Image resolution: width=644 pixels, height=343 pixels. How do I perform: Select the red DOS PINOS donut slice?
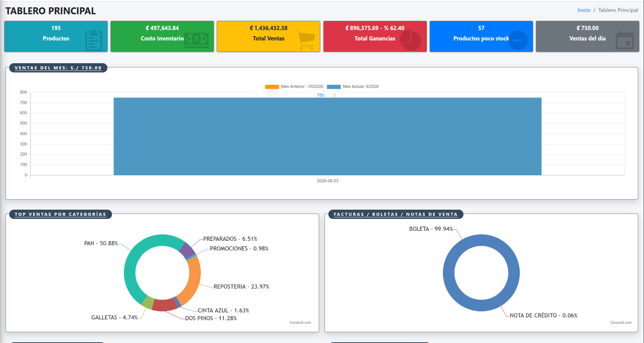[165, 305]
